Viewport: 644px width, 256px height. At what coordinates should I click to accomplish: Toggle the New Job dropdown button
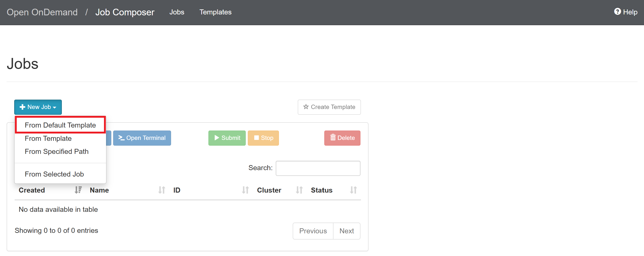pos(38,107)
